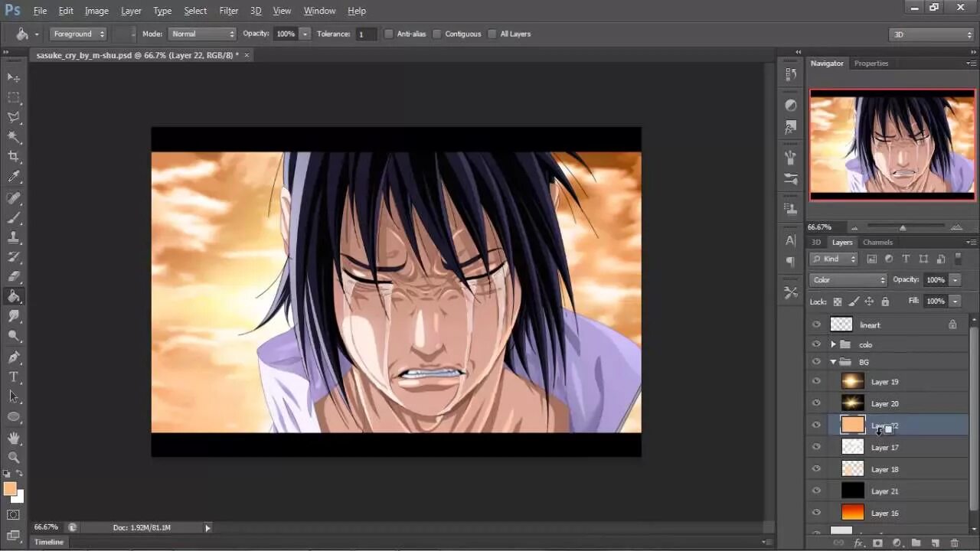Create a new layer group

pos(916,543)
